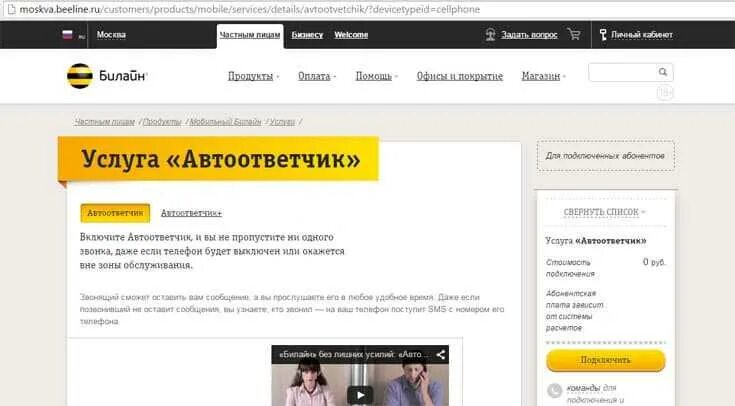This screenshot has height=406, width=735.
Task: Click the support person icon near Задать вопрос
Action: pyautogui.click(x=490, y=35)
